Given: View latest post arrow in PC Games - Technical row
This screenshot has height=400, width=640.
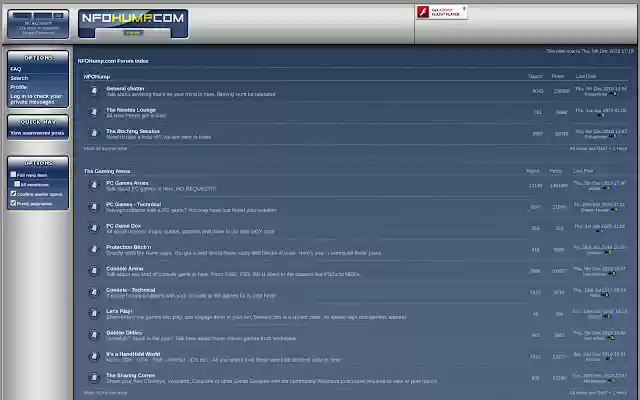Looking at the screenshot, I should click(614, 210).
